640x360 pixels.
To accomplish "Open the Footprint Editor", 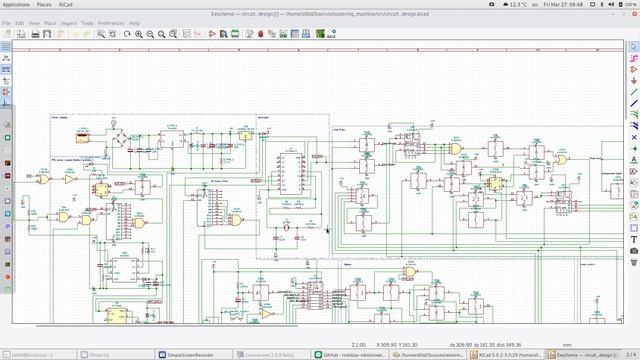I will point(235,34).
